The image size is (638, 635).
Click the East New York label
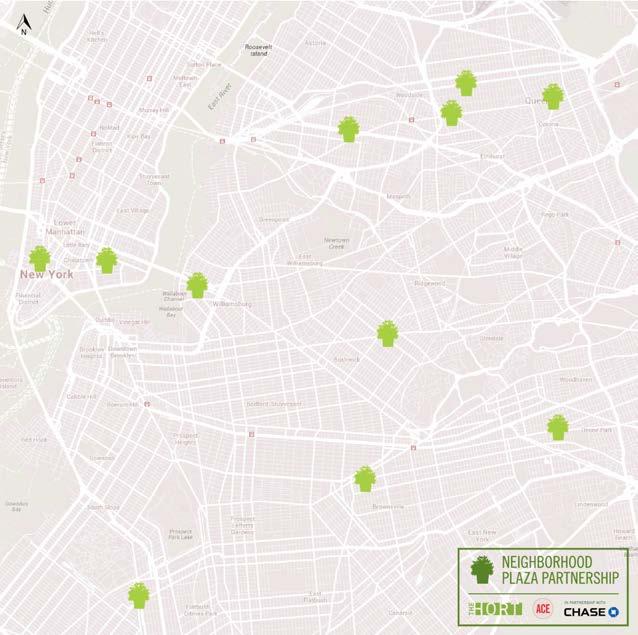click(x=482, y=536)
